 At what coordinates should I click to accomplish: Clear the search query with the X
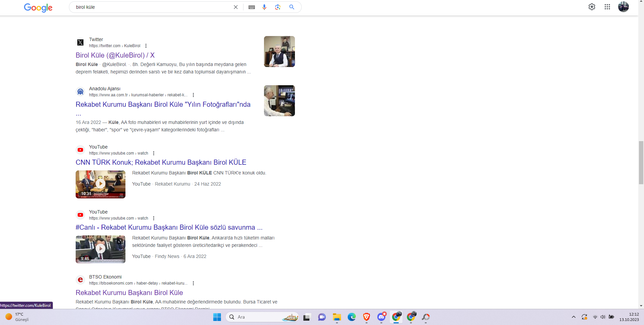(236, 7)
